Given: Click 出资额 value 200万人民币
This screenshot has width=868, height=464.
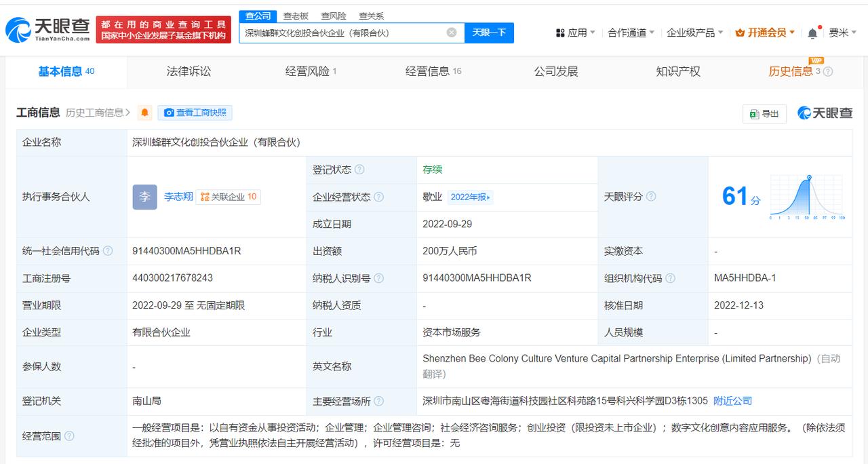Looking at the screenshot, I should point(450,251).
